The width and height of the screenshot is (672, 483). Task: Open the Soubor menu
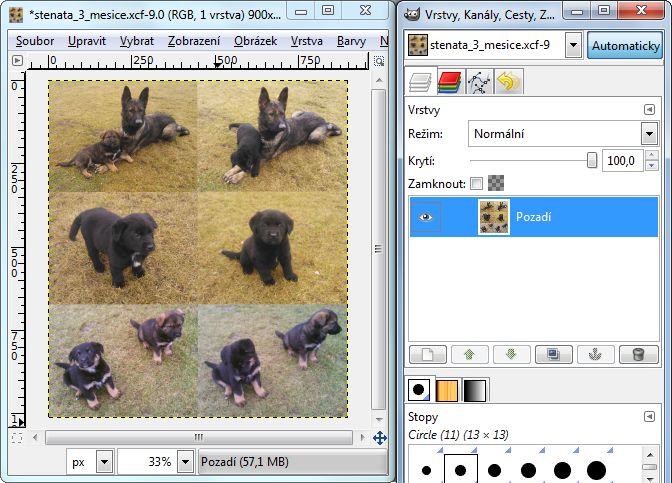[35, 41]
